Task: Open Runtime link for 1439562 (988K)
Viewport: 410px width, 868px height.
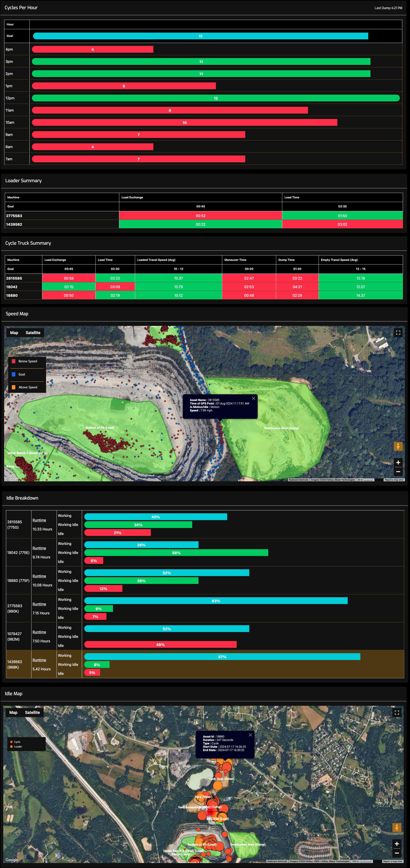Action: (x=39, y=660)
